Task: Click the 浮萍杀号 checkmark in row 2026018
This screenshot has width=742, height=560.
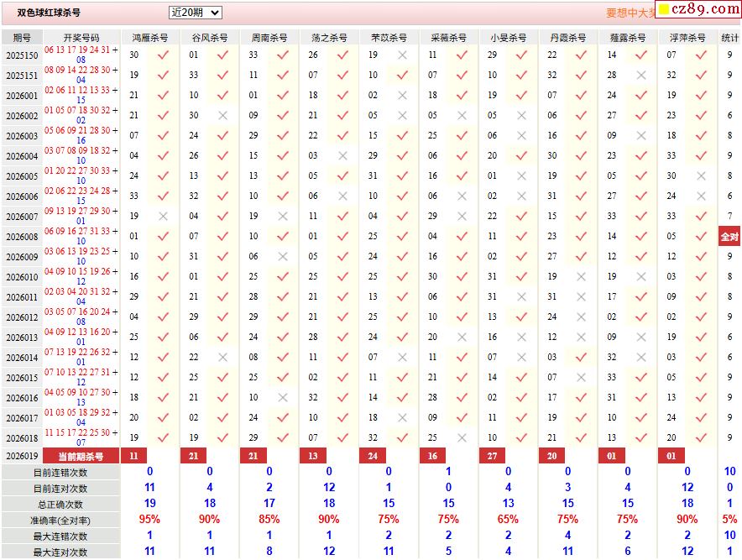Action: coord(701,437)
